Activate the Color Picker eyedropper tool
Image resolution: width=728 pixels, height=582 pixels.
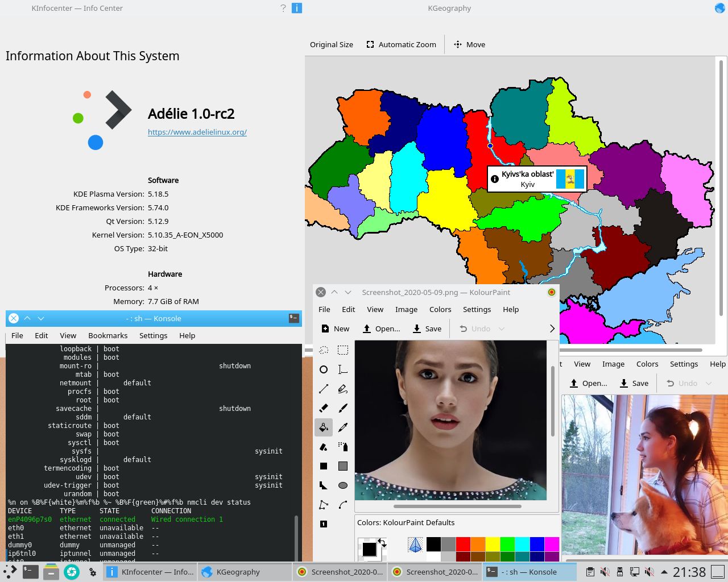(x=343, y=427)
